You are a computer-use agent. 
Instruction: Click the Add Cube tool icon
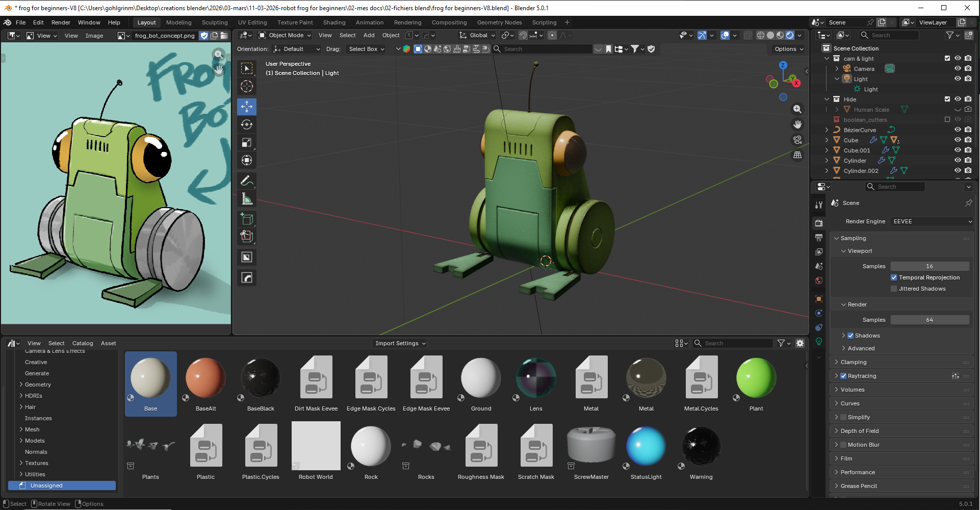coord(247,219)
